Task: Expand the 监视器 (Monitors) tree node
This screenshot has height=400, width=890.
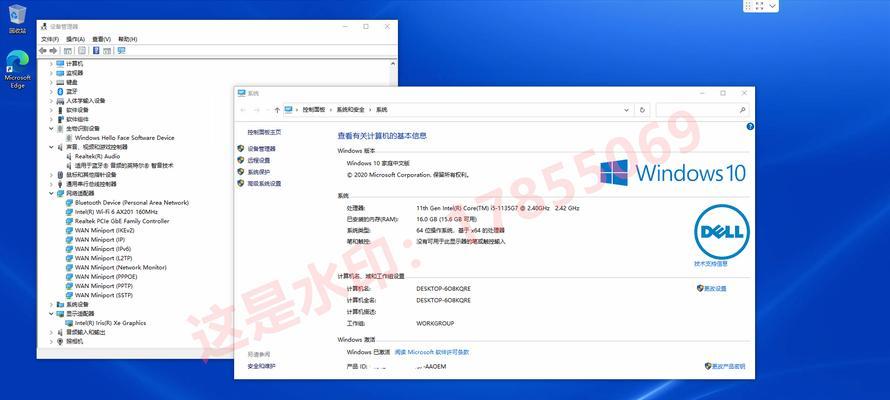Action: (52, 73)
